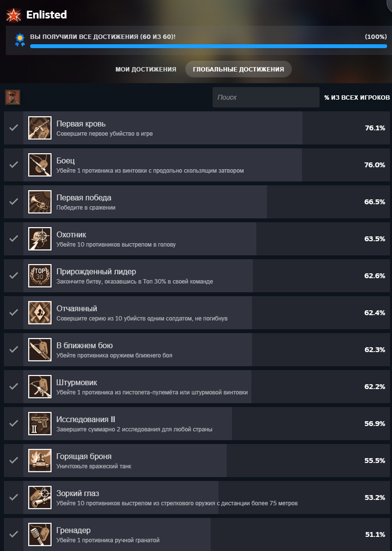The image size is (392, 551).
Task: Click the Первая кровь achievement icon
Action: click(x=40, y=128)
